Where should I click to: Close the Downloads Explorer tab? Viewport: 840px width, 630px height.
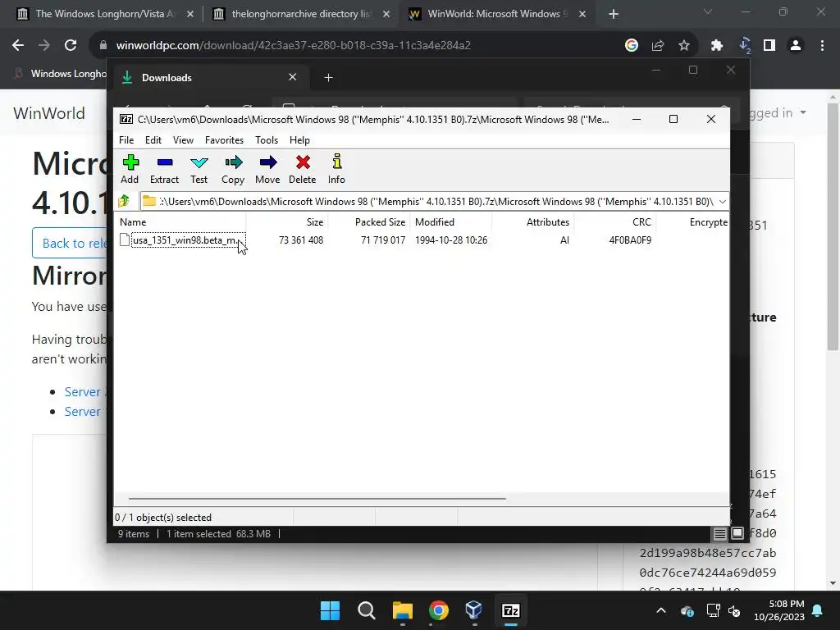click(x=293, y=77)
